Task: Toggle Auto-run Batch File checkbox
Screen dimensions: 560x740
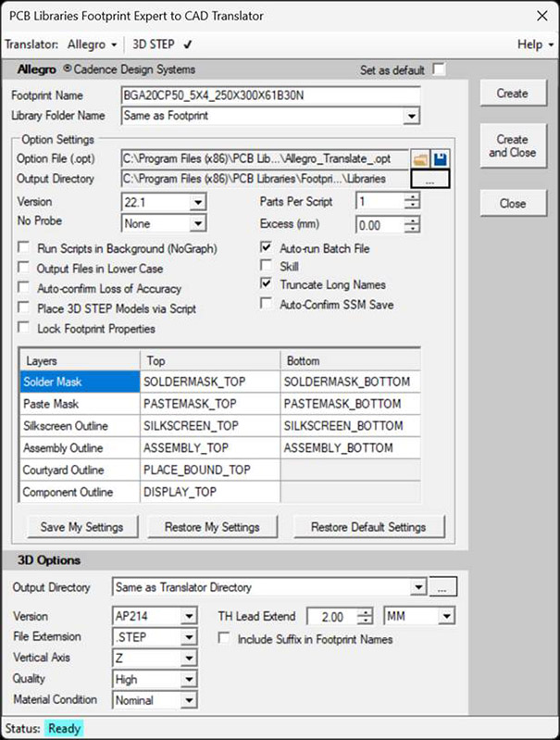Action: click(267, 248)
